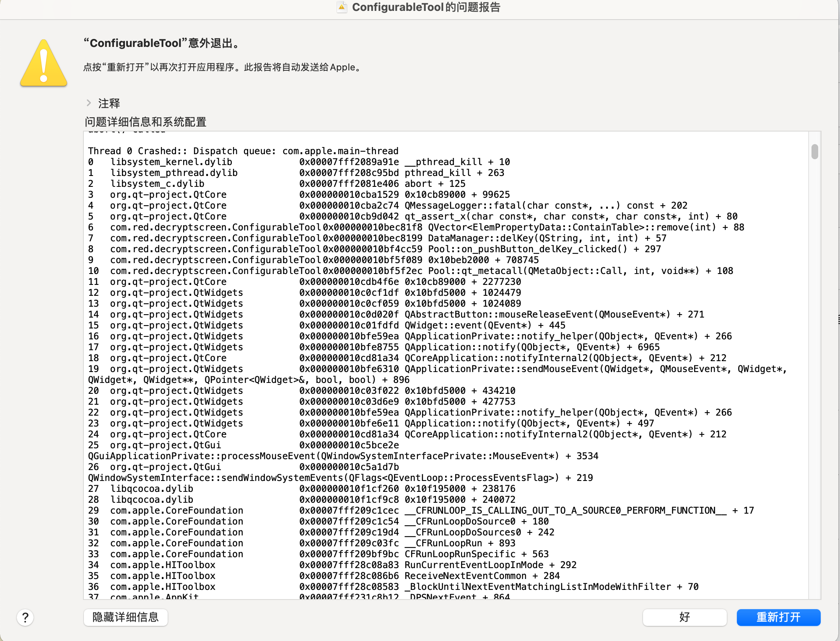Screen dimensions: 840x641
Task: Click the Thread 0 Crashed log line
Action: tap(243, 151)
